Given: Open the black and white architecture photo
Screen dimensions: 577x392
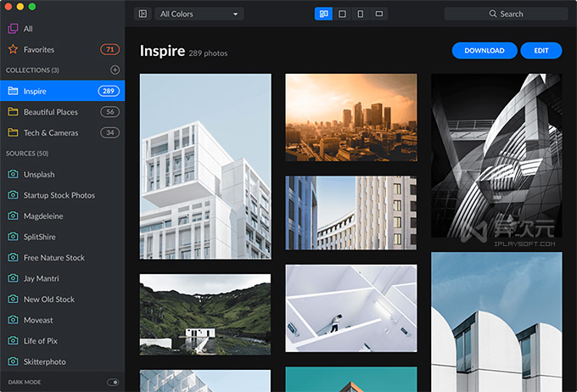Looking at the screenshot, I should tap(496, 155).
